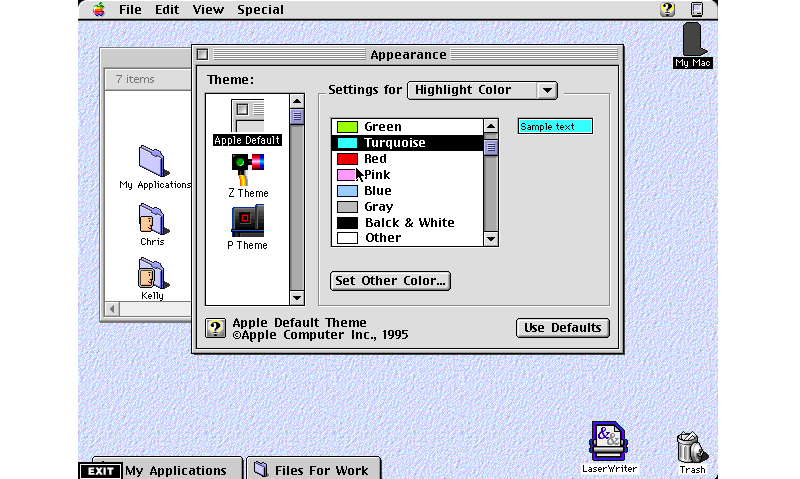Choose the Apple Default theme icon

click(247, 123)
